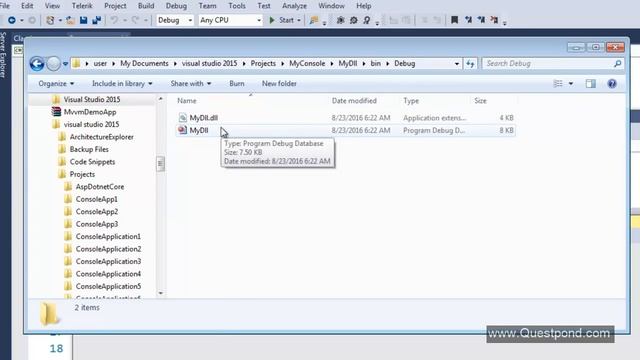The width and height of the screenshot is (640, 360).
Task: Click the Visual Studio Save All icon
Action: tap(96, 20)
